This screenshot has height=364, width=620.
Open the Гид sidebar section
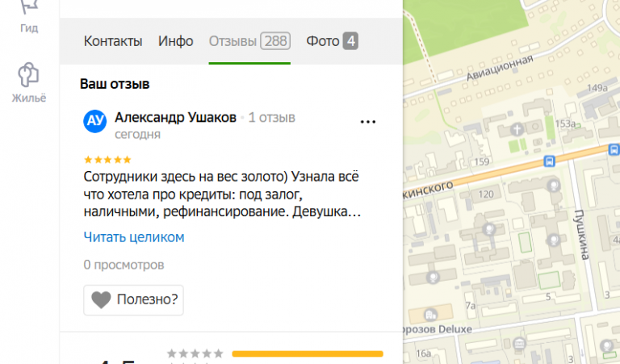click(x=29, y=17)
